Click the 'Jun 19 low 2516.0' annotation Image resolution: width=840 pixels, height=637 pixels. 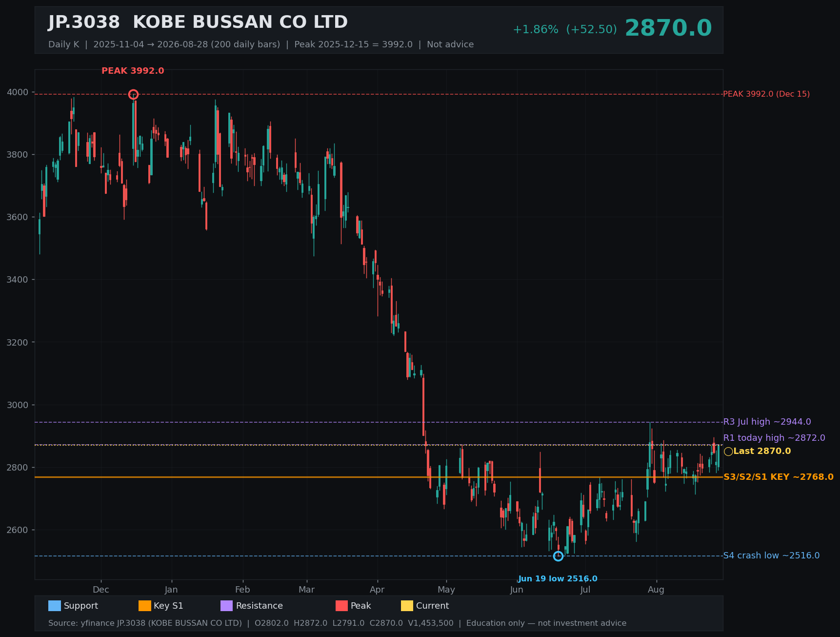coord(558,579)
